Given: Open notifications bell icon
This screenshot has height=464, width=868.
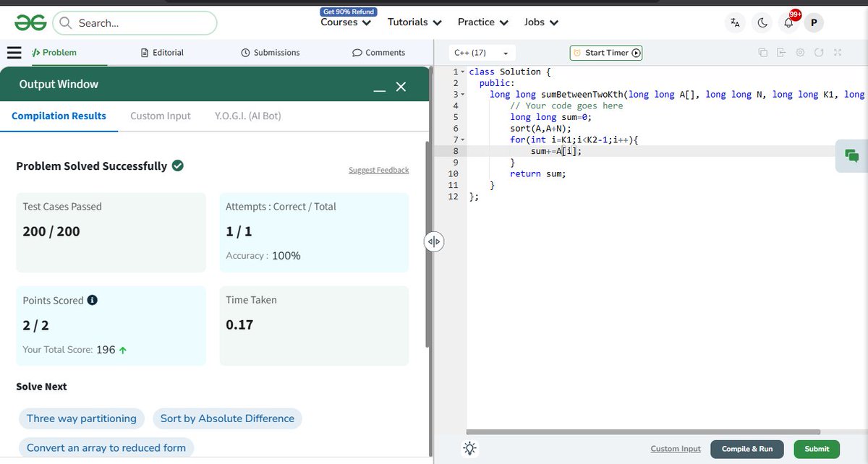Looking at the screenshot, I should click(x=789, y=22).
